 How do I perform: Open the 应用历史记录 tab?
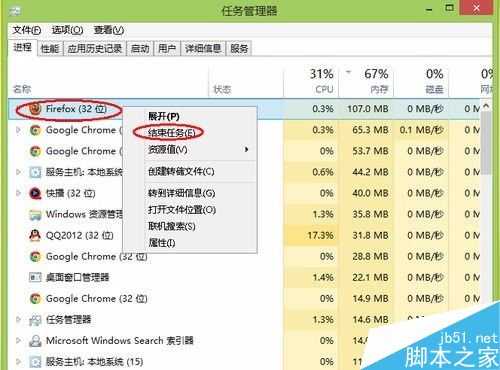[x=95, y=49]
